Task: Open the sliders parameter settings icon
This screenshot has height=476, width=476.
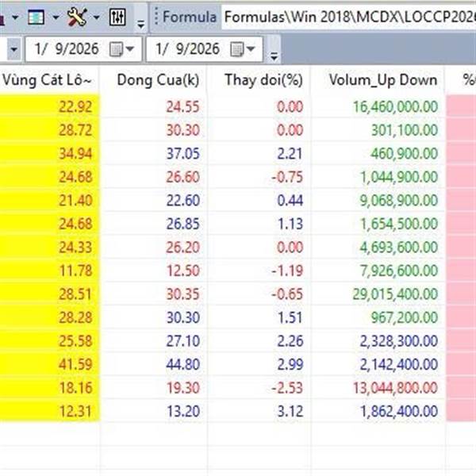Action: click(117, 16)
